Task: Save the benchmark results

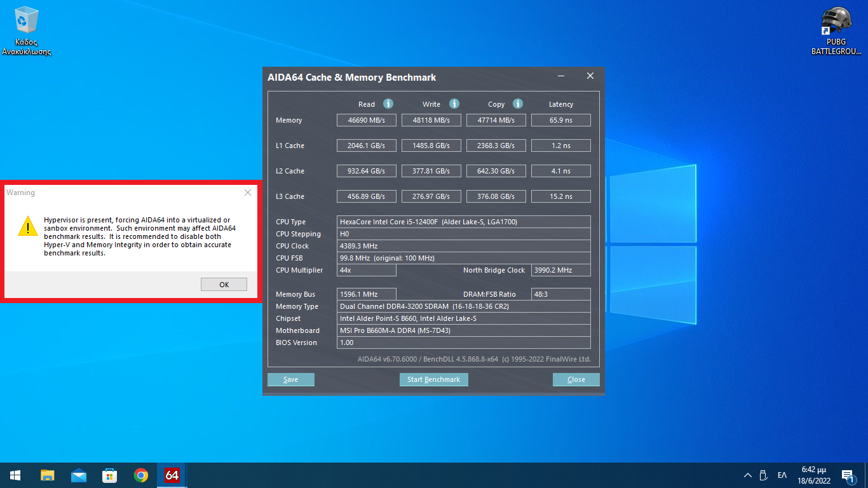Action: 291,379
